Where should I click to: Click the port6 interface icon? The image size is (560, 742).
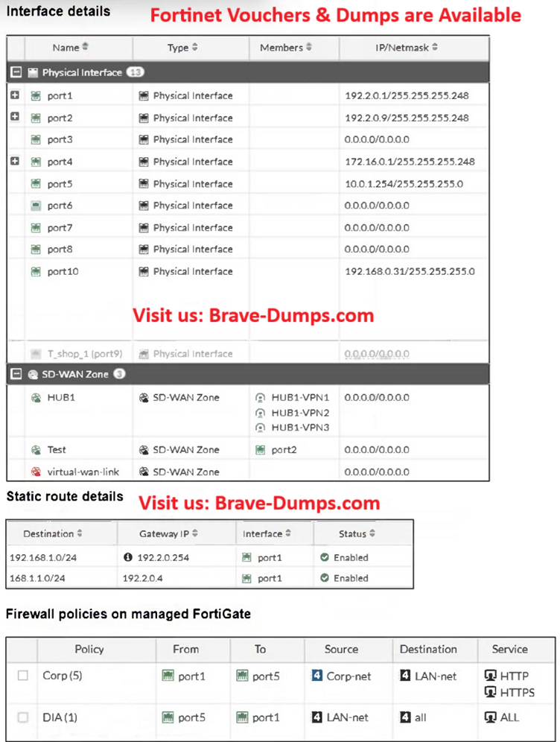point(36,206)
